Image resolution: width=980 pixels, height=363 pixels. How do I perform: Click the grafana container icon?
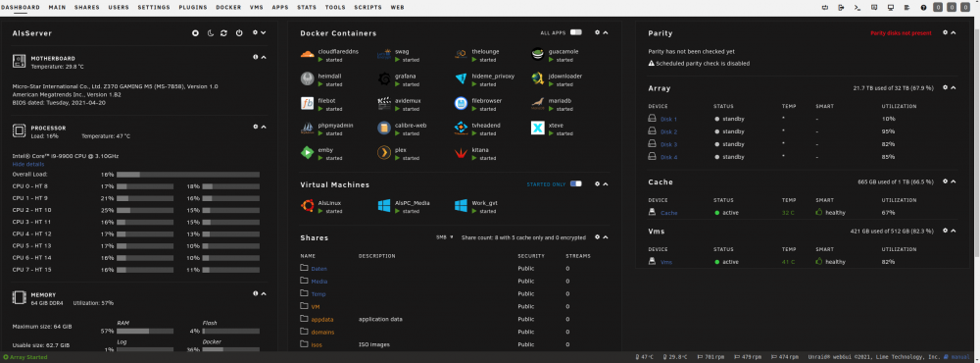(x=384, y=78)
